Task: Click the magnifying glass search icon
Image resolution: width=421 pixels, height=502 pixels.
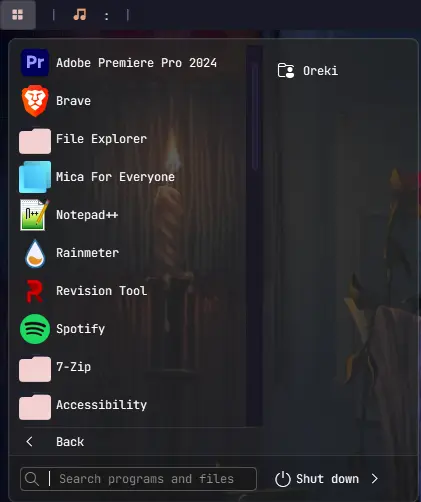Action: click(x=32, y=479)
